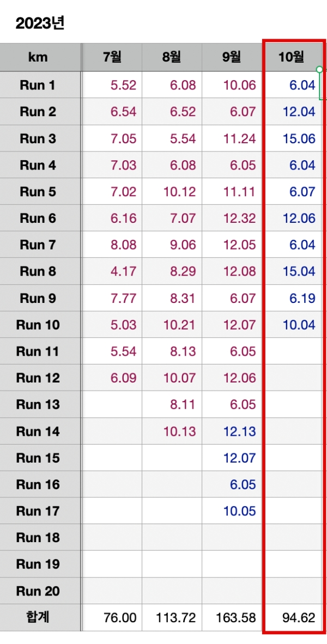Select cell 8.13 in Run 11
The width and height of the screenshot is (327, 644).
click(x=172, y=351)
